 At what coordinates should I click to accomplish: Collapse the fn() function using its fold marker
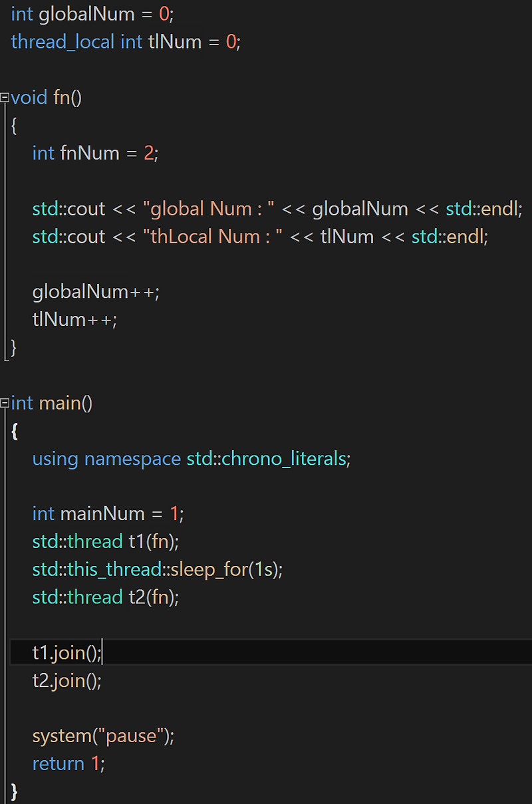[x=4, y=97]
